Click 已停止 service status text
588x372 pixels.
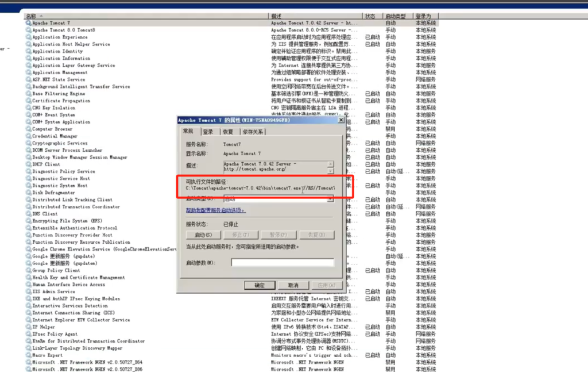coord(231,224)
